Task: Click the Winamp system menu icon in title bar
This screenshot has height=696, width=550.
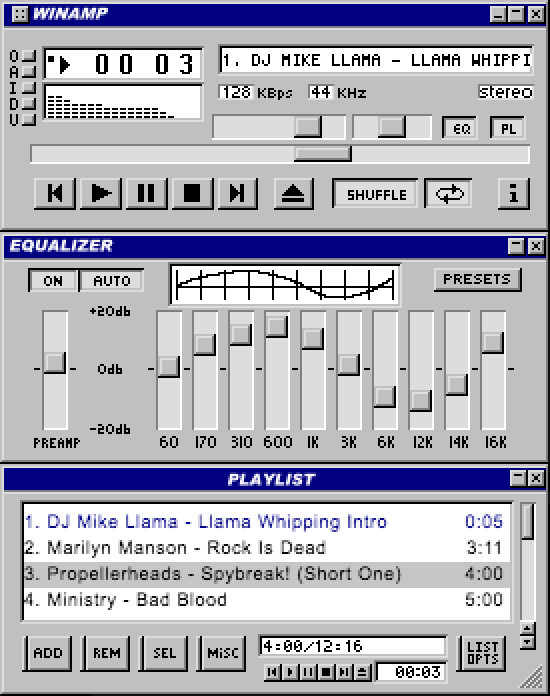Action: coord(19,14)
